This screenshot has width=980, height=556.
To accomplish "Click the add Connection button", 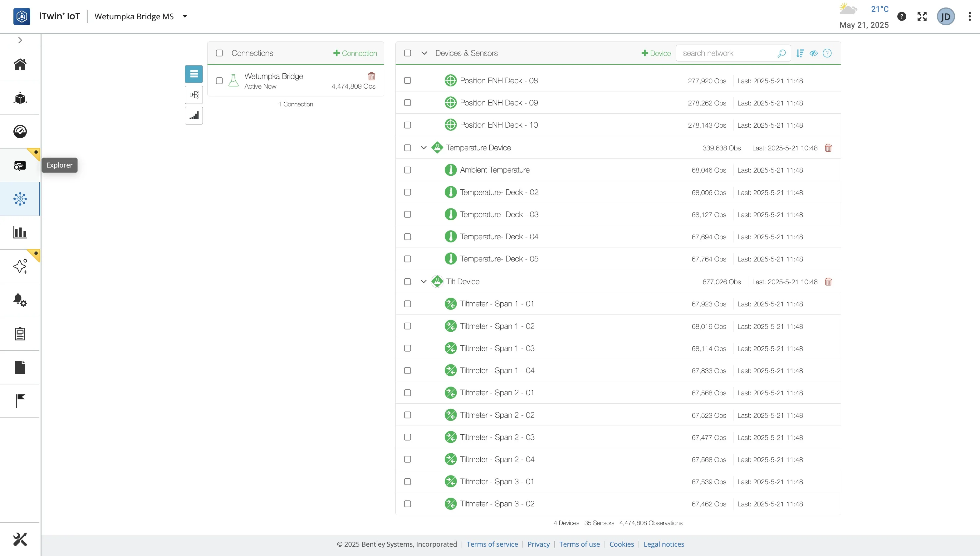I will [x=355, y=53].
